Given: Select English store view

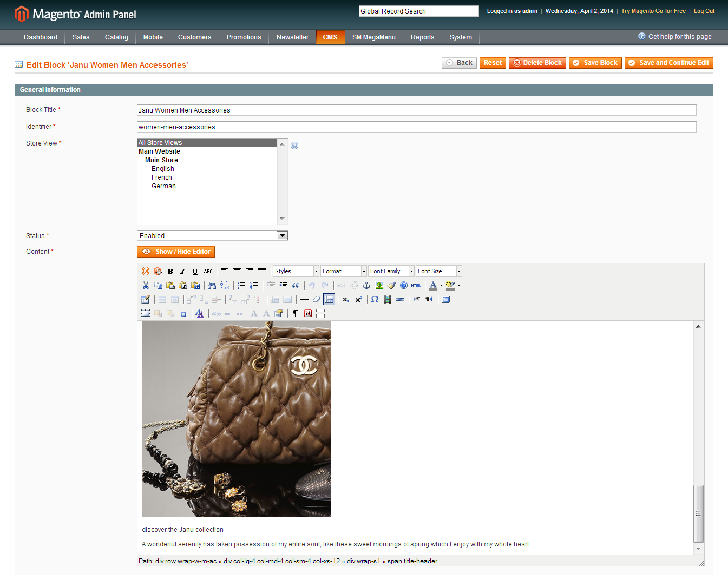Looking at the screenshot, I should click(163, 169).
